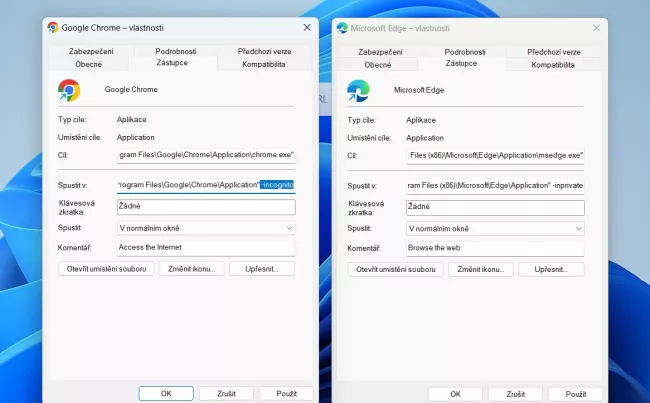Close the Microsoft Edge properties window
Screen dimensions: 650x403
[597, 28]
